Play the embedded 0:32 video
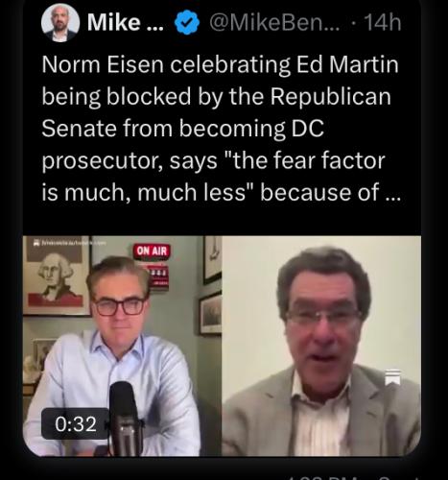This screenshot has height=480, width=448. 222,346
